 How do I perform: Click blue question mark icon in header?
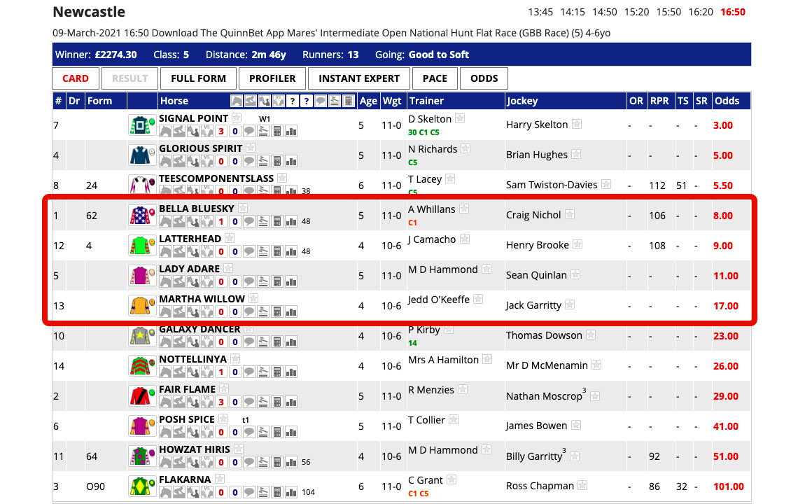(x=307, y=101)
